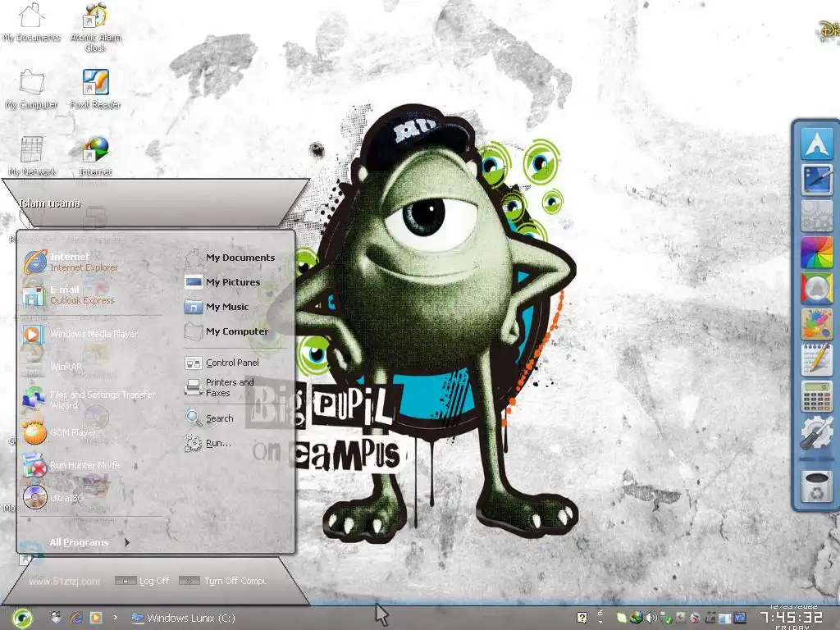
Task: Launch GOM Player from the Start menu
Action: tap(60, 432)
